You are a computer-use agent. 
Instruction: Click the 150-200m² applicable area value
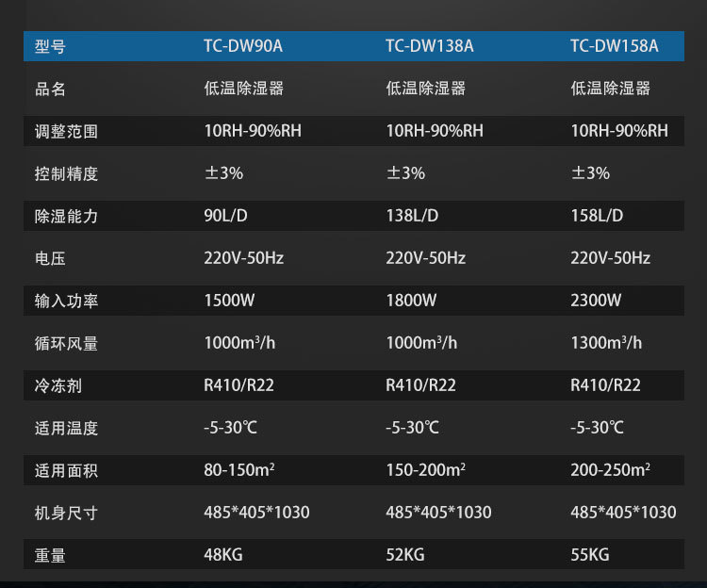(426, 469)
